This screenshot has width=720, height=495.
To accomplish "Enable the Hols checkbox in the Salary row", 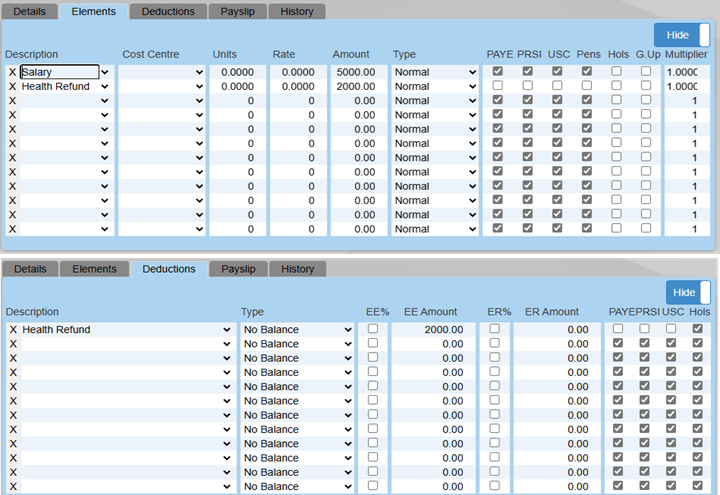I will coord(616,72).
